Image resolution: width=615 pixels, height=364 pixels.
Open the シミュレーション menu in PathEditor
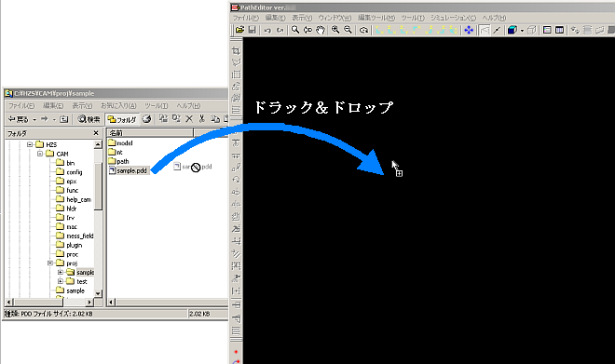pos(453,18)
